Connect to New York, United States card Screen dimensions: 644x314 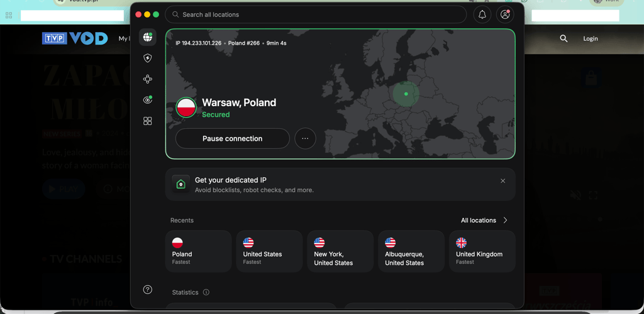(340, 251)
